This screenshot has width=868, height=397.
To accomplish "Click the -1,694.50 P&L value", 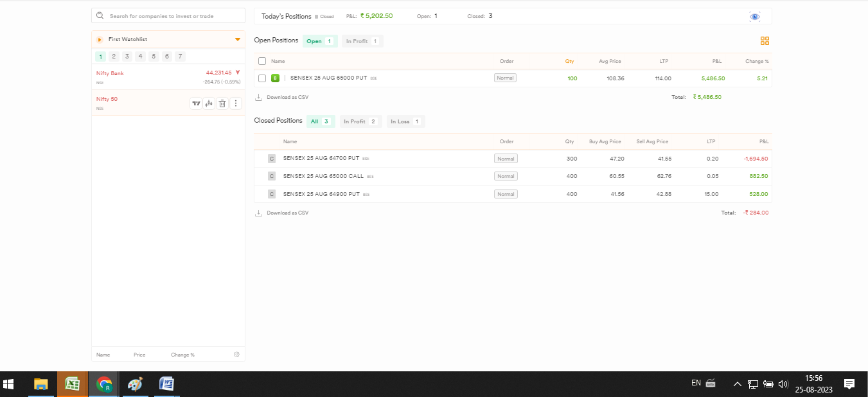I will pyautogui.click(x=756, y=159).
